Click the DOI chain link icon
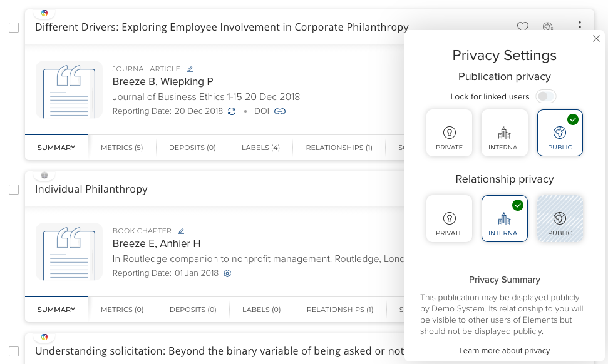 [x=280, y=111]
